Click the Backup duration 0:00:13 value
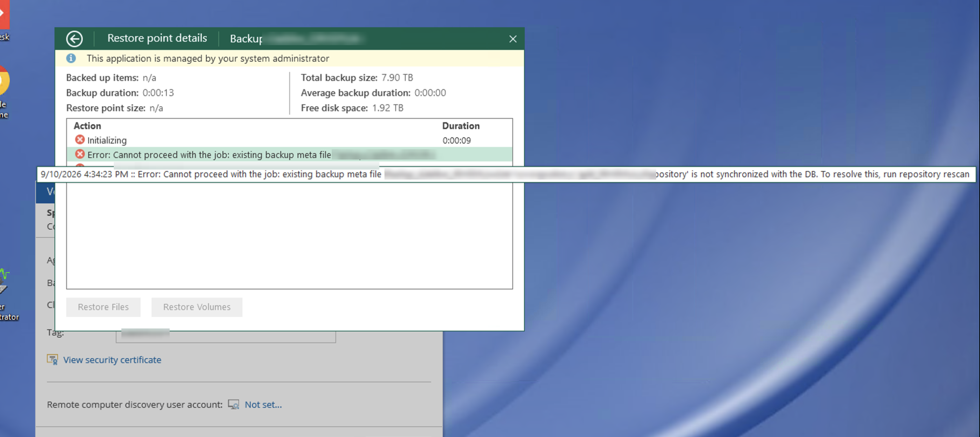The image size is (980, 437). pos(158,93)
